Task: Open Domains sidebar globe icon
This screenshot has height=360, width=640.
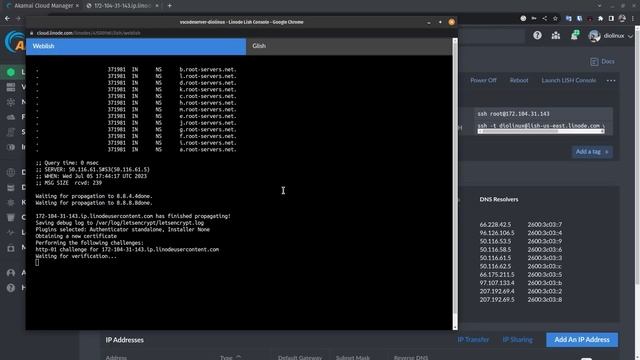Action: click(x=11, y=172)
